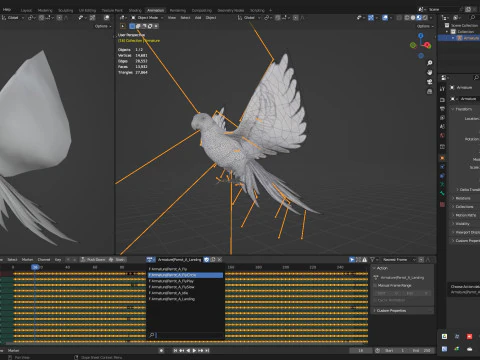480x360 pixels.
Task: Click the viewport pan hand icon
Action: [x=430, y=72]
